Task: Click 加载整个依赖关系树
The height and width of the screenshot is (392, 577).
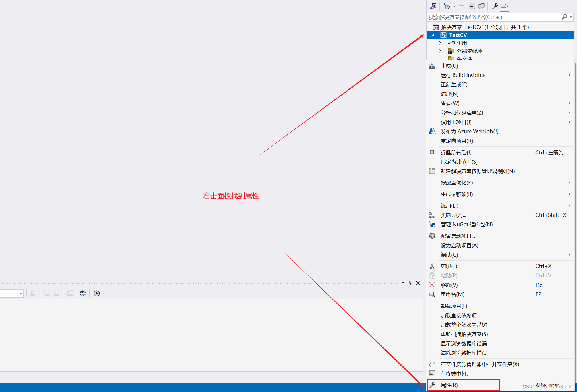Action: click(x=500, y=325)
